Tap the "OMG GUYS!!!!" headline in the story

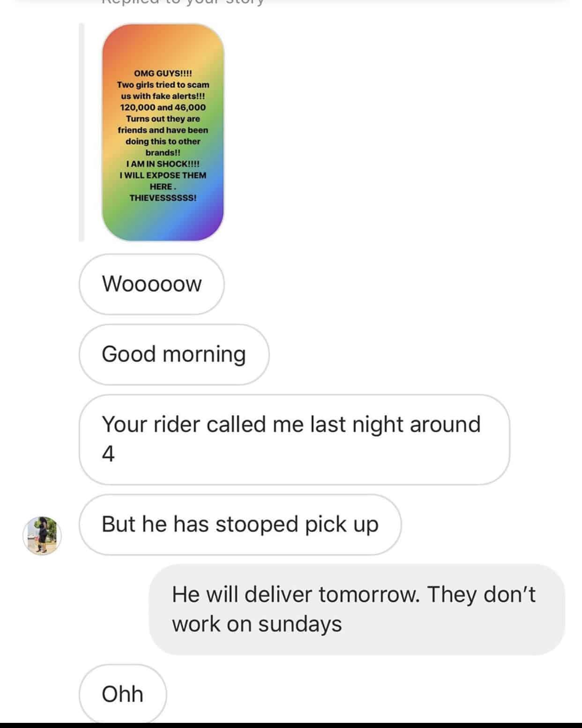(x=163, y=74)
